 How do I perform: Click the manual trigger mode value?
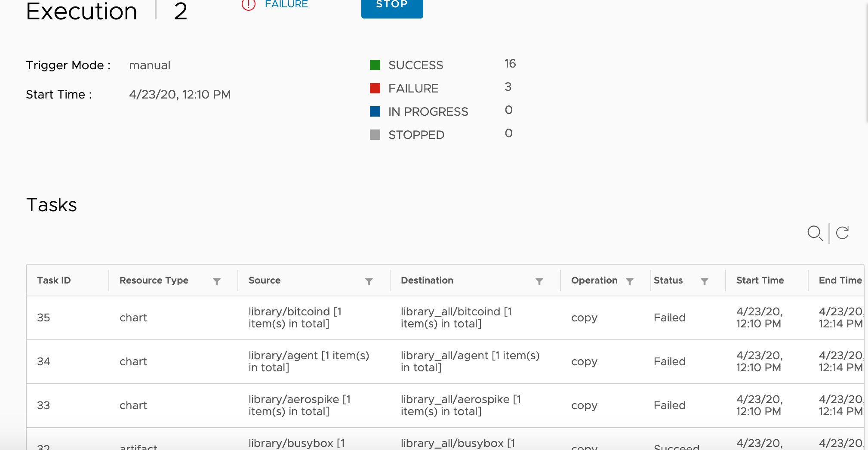[150, 65]
